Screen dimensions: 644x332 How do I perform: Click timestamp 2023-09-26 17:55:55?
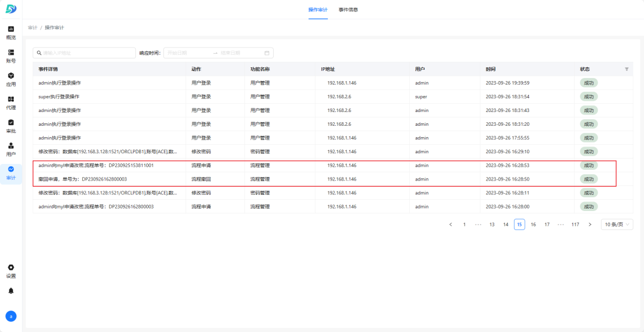click(x=507, y=138)
